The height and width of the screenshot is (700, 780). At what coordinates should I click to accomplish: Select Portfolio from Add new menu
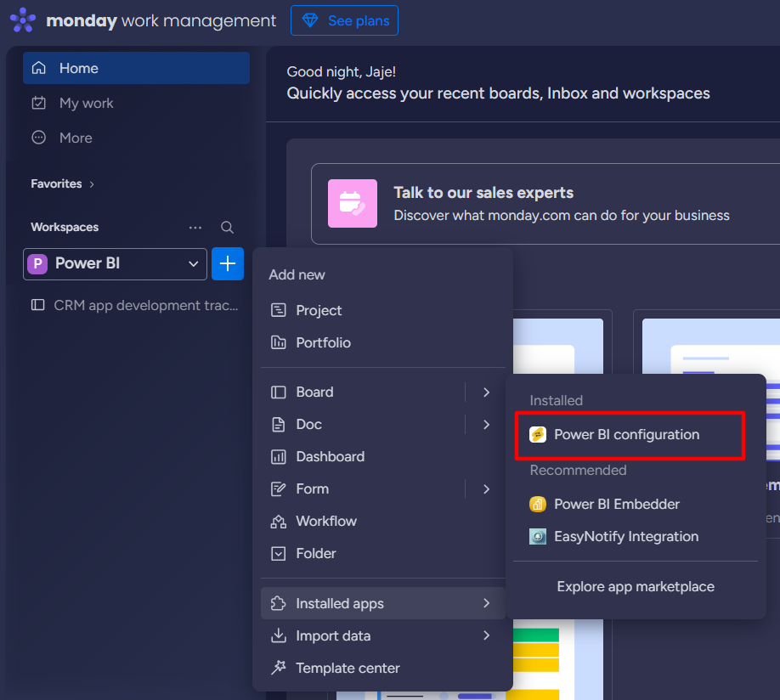382,342
